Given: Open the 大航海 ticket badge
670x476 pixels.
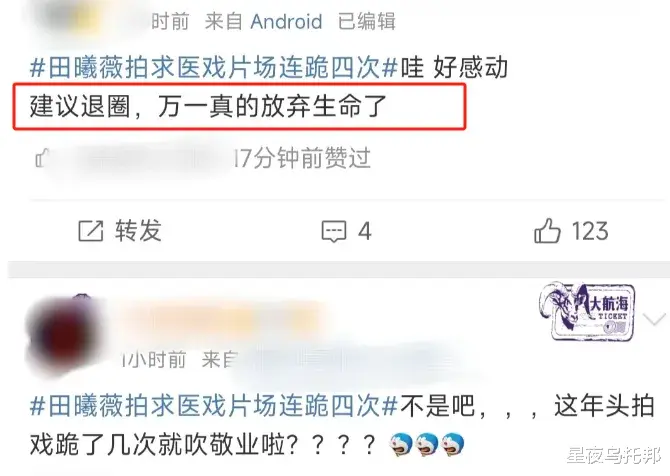Looking at the screenshot, I should point(587,311).
